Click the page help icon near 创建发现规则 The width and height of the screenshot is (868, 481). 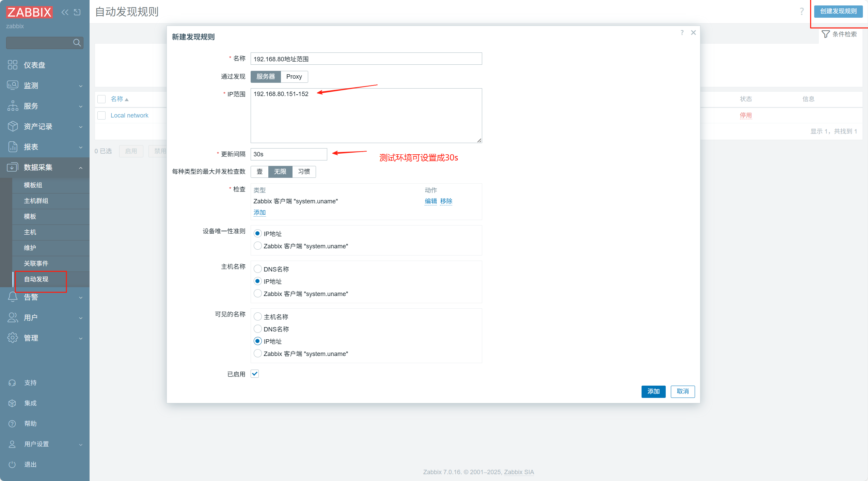(x=802, y=11)
